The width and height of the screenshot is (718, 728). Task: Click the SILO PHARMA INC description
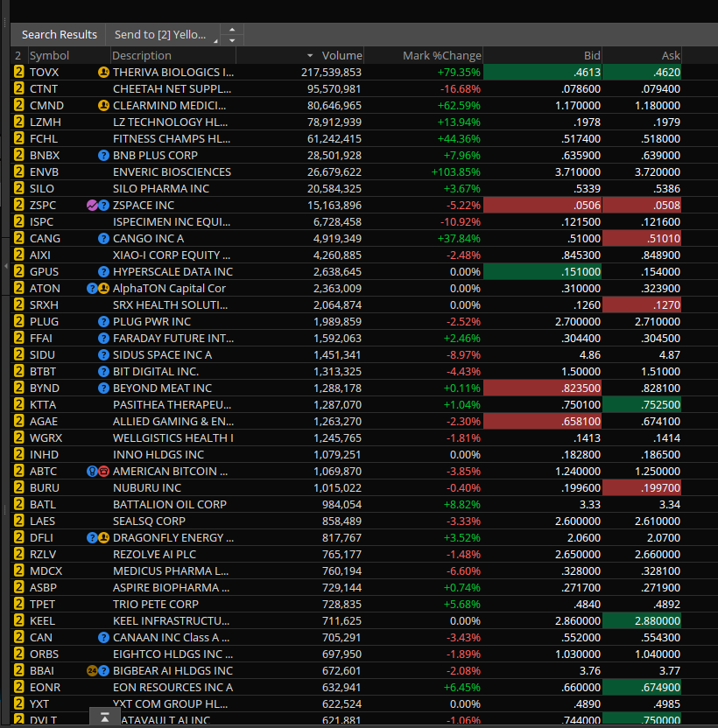[161, 188]
